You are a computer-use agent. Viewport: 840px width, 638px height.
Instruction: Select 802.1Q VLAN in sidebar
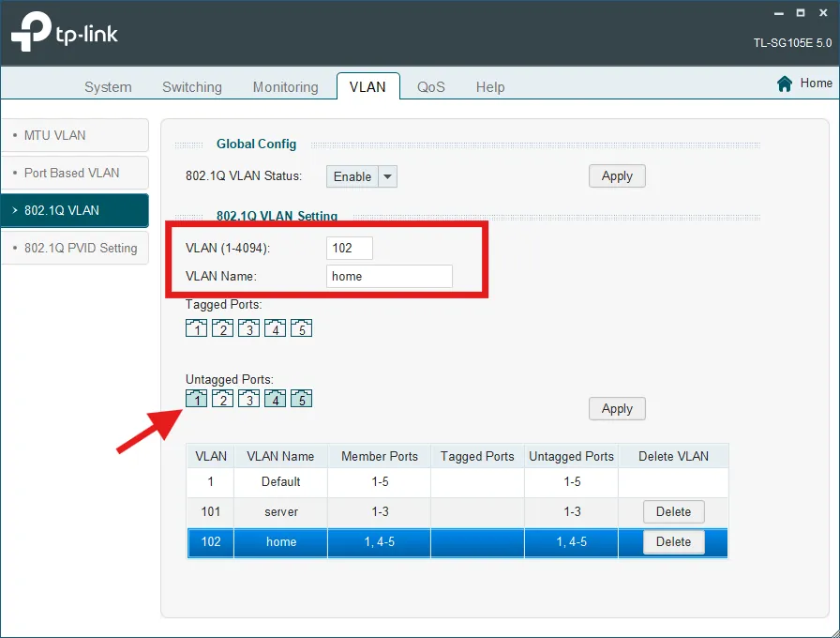pyautogui.click(x=75, y=210)
